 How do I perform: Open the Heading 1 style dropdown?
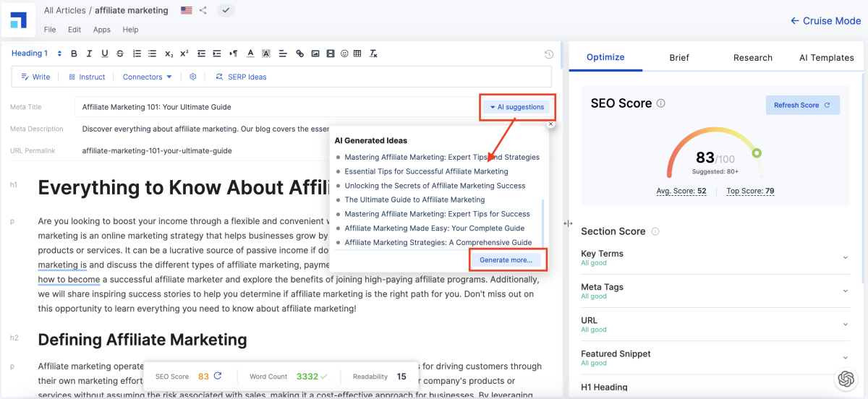coord(35,53)
